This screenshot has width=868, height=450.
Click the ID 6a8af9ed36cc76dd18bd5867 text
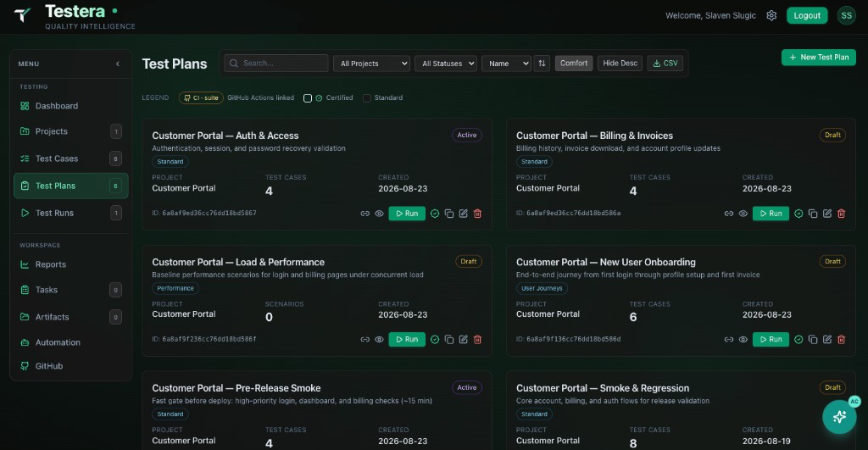coord(204,213)
